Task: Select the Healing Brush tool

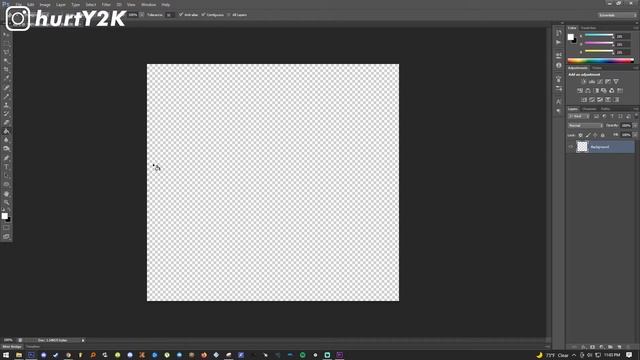Action: tap(6, 87)
